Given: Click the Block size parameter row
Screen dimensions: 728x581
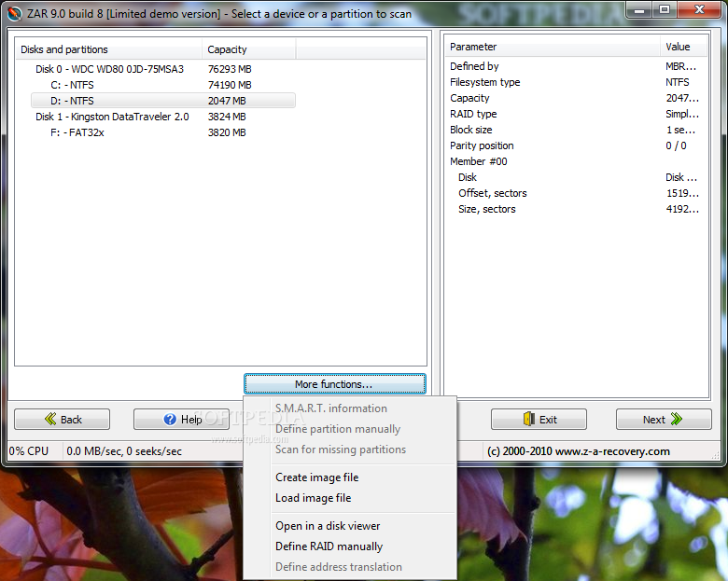Looking at the screenshot, I should [x=576, y=130].
